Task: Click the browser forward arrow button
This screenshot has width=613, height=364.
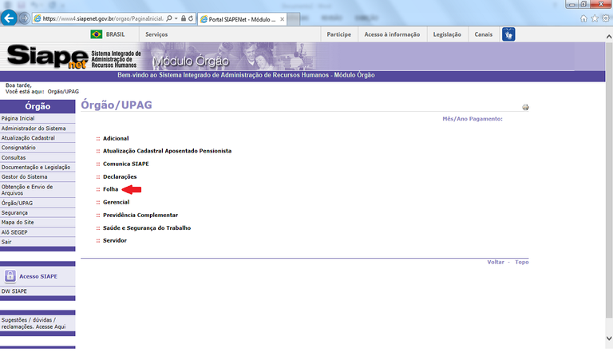Action: [24, 18]
